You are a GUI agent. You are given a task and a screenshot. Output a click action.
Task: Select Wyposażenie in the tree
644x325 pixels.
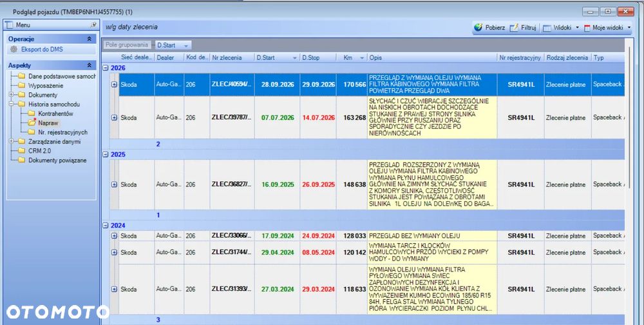[x=46, y=86]
